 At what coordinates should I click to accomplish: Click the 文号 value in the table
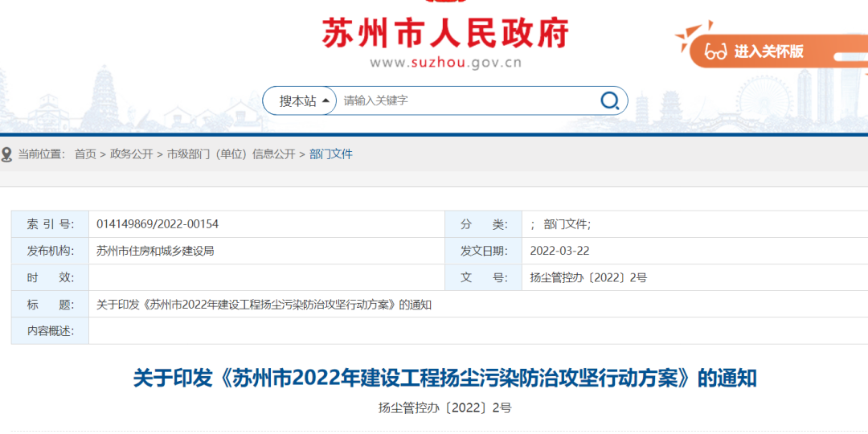pyautogui.click(x=588, y=278)
